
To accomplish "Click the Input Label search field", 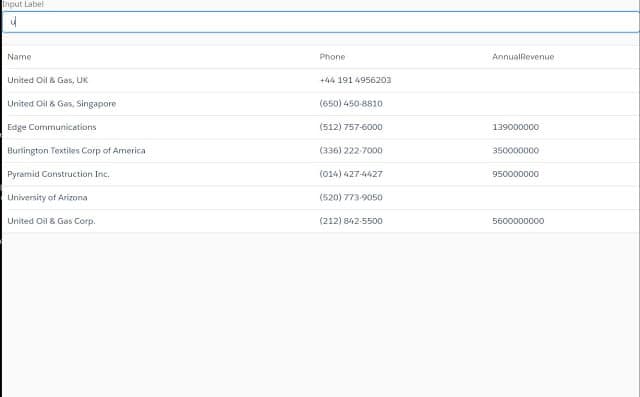I will pyautogui.click(x=320, y=22).
